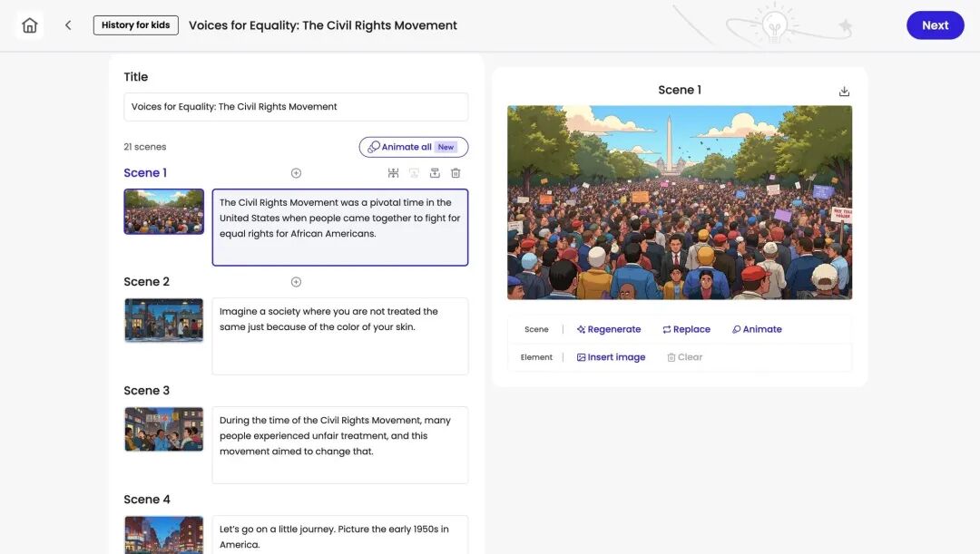Open the History for kids category tag
Image resolution: width=980 pixels, height=554 pixels.
pos(135,25)
